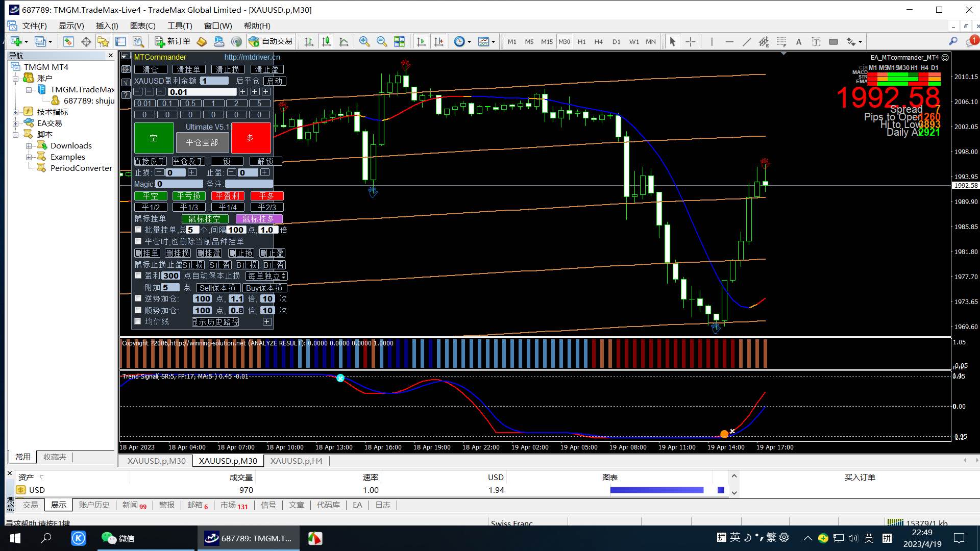
Task: Select the vertical line drawing tool
Action: click(712, 41)
